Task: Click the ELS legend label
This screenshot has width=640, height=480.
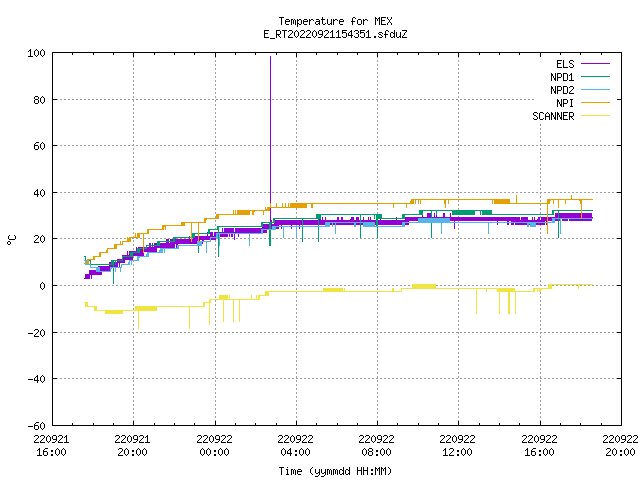Action: click(565, 64)
